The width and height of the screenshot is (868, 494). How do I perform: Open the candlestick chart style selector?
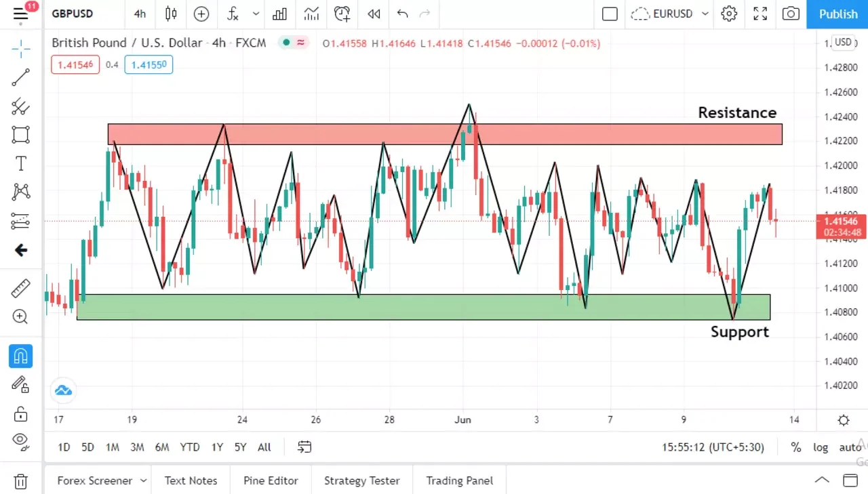(171, 14)
